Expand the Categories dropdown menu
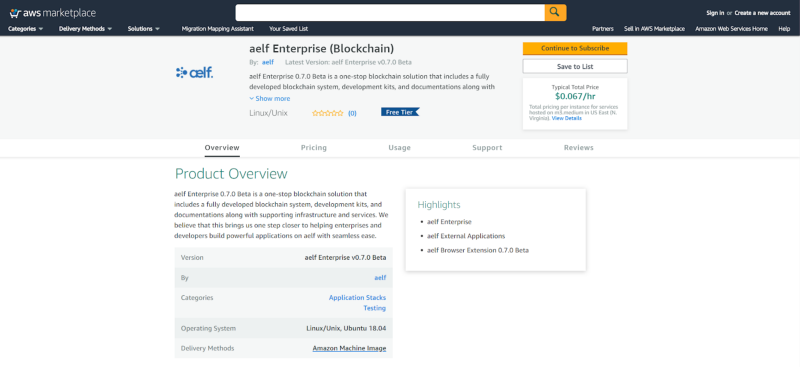 26,29
